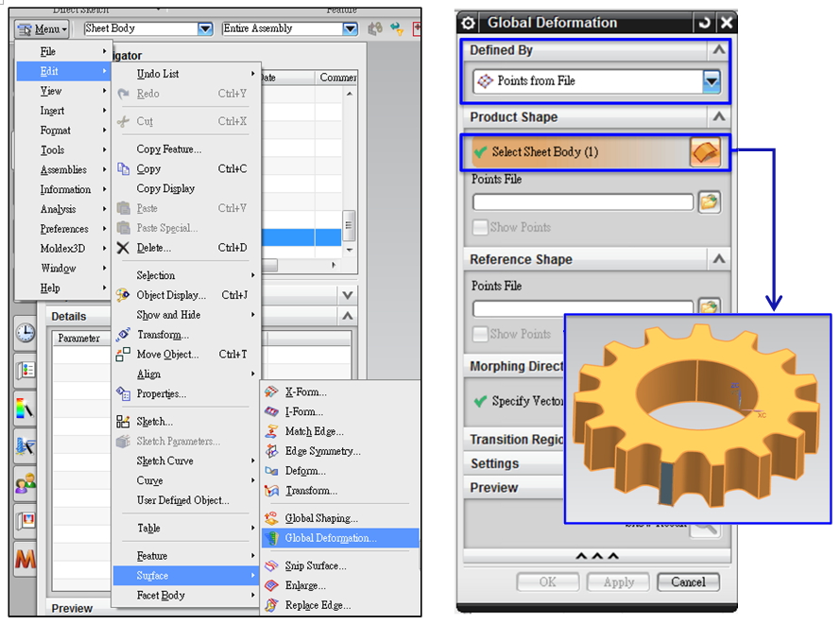Screen dimensions: 840x626
Task: Open the Points from File dropdown
Action: point(711,81)
